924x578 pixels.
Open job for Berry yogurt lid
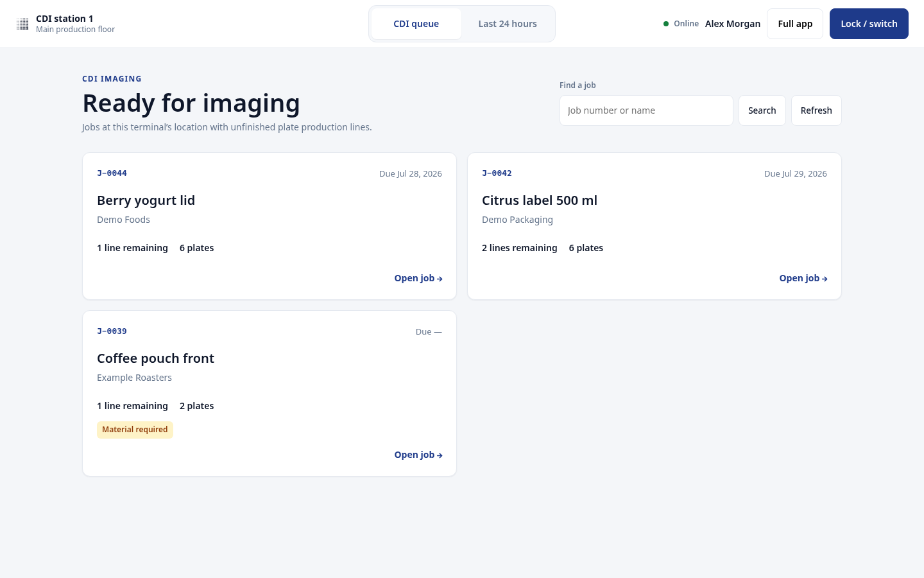coord(418,278)
